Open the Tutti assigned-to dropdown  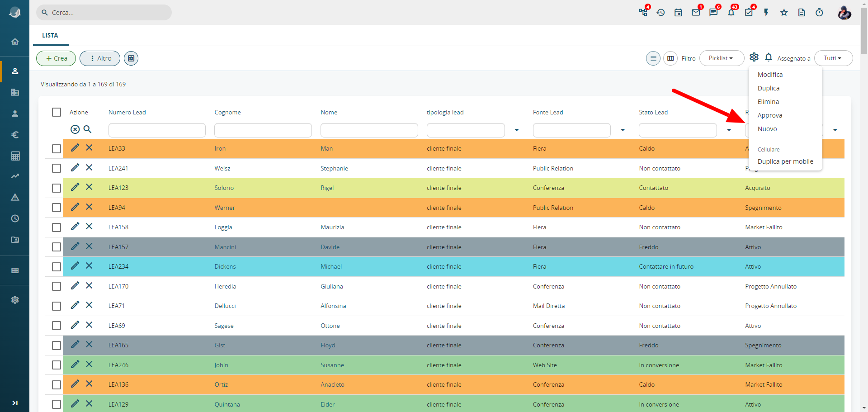(x=833, y=58)
